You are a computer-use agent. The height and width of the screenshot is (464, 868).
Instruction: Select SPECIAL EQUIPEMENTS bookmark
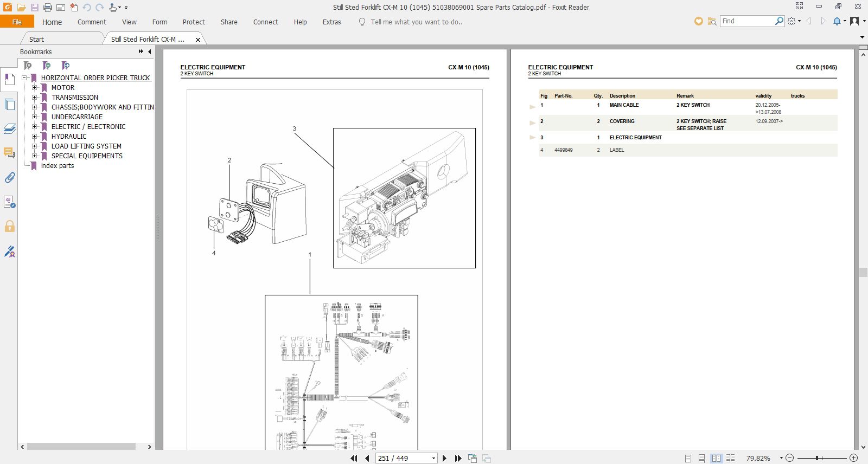click(x=87, y=156)
